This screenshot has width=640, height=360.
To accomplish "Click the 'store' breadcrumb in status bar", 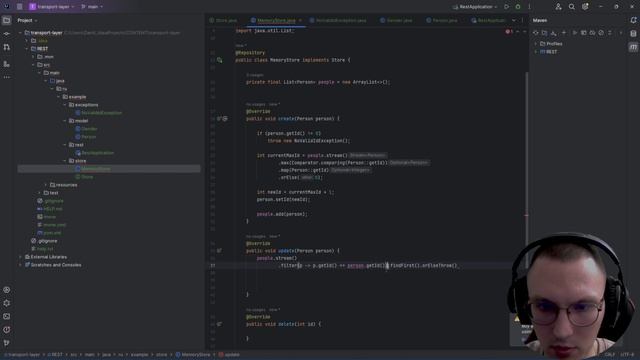I will [162, 355].
